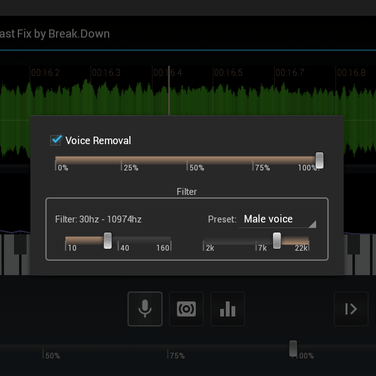Image resolution: width=376 pixels, height=376 pixels.
Task: Click the 0% label on Voice Removal slider
Action: click(62, 167)
